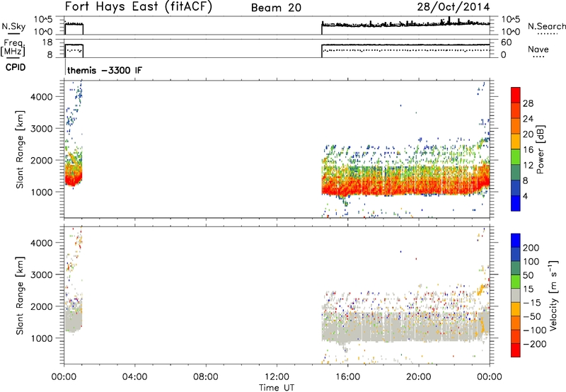Click the orange 20–24 dB power segment
This screenshot has width=566, height=392.
516,126
